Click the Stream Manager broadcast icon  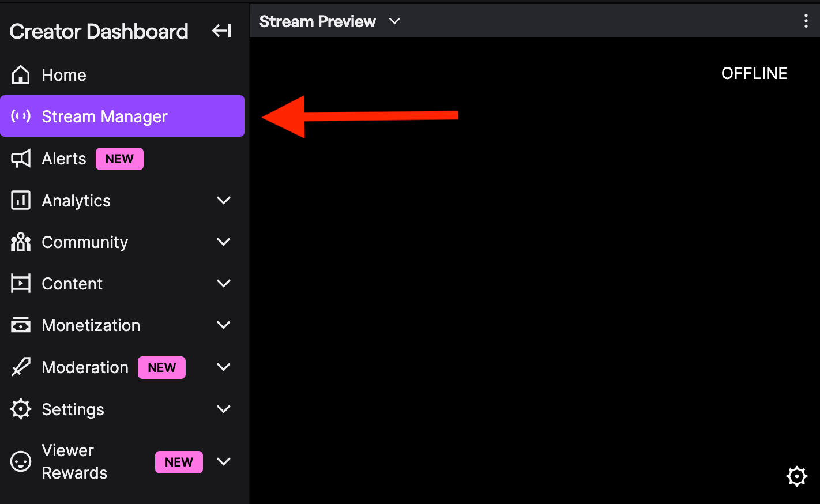pos(21,116)
